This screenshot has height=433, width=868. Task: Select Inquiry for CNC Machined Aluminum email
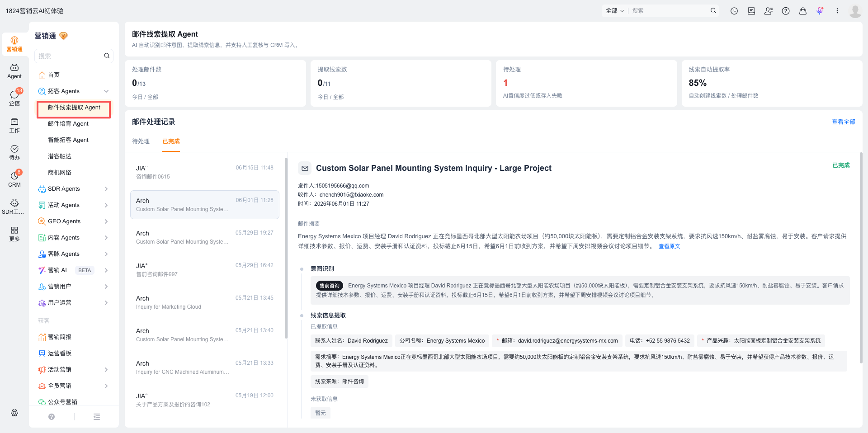[x=205, y=367]
